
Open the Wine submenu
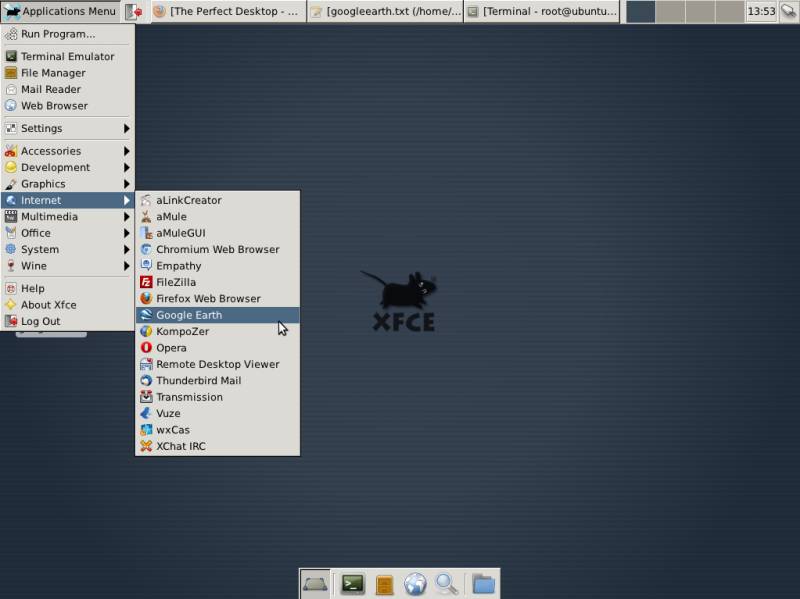coord(67,266)
